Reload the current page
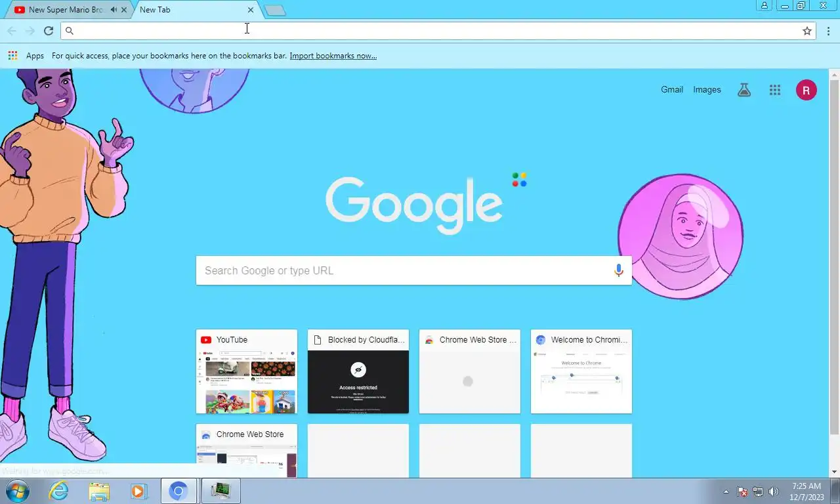Image resolution: width=840 pixels, height=504 pixels. [49, 31]
